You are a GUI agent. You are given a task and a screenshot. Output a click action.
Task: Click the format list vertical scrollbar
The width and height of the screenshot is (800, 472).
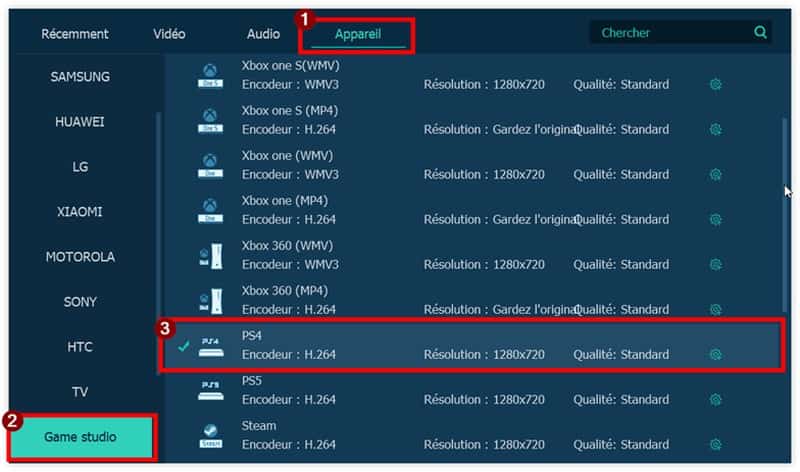pyautogui.click(x=784, y=214)
